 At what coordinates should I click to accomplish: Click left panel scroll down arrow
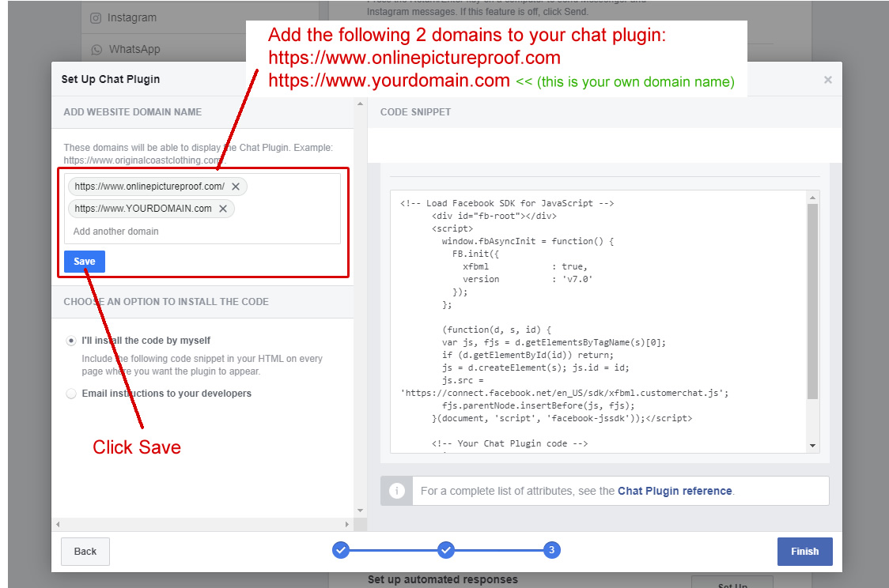(x=360, y=511)
